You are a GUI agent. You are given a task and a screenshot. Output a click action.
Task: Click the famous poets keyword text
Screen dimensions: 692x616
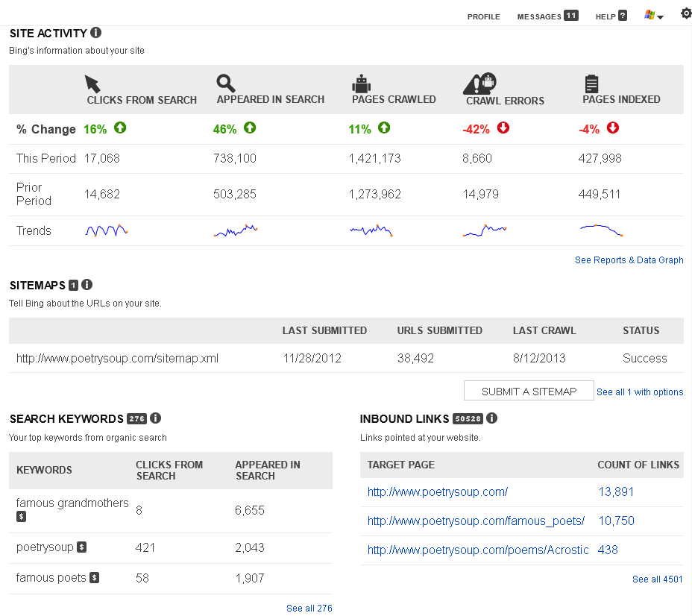[x=51, y=578]
